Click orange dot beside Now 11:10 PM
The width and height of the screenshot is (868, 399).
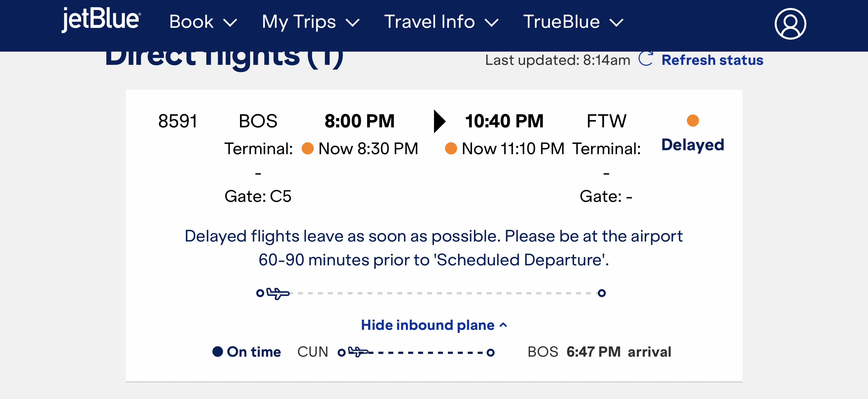(x=451, y=148)
